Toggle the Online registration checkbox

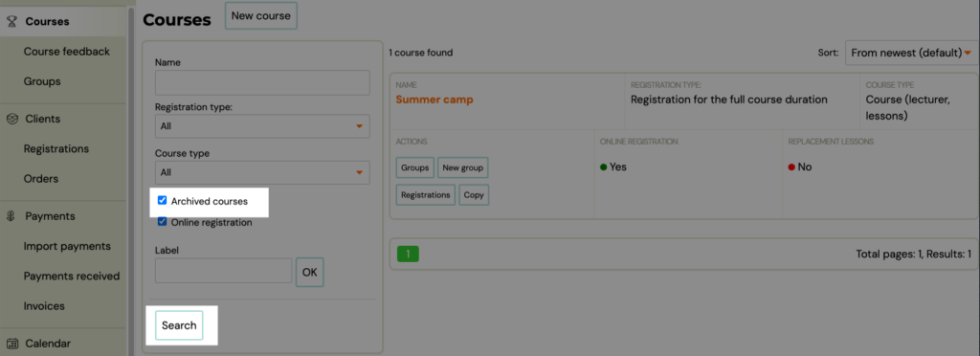[x=162, y=221]
